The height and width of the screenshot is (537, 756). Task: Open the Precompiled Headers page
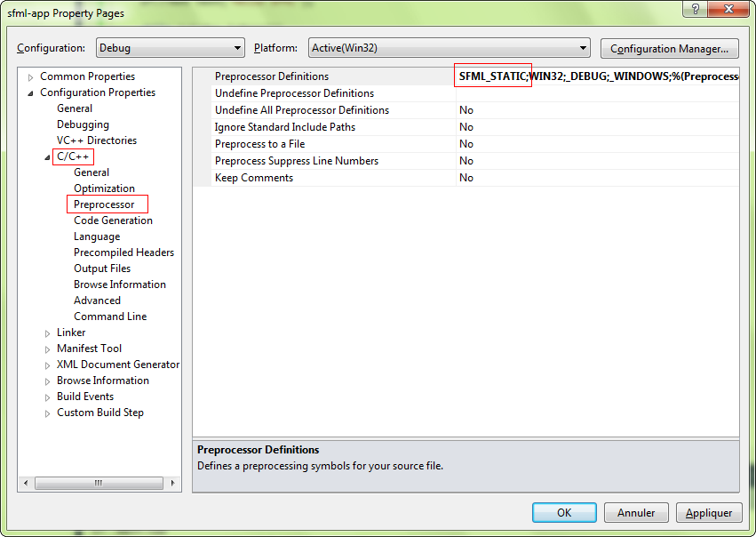tap(123, 252)
